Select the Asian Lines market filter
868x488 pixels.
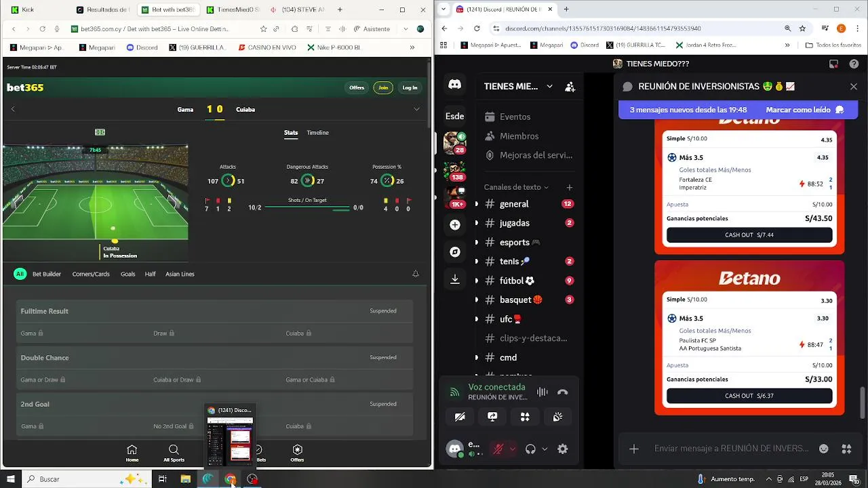click(180, 274)
